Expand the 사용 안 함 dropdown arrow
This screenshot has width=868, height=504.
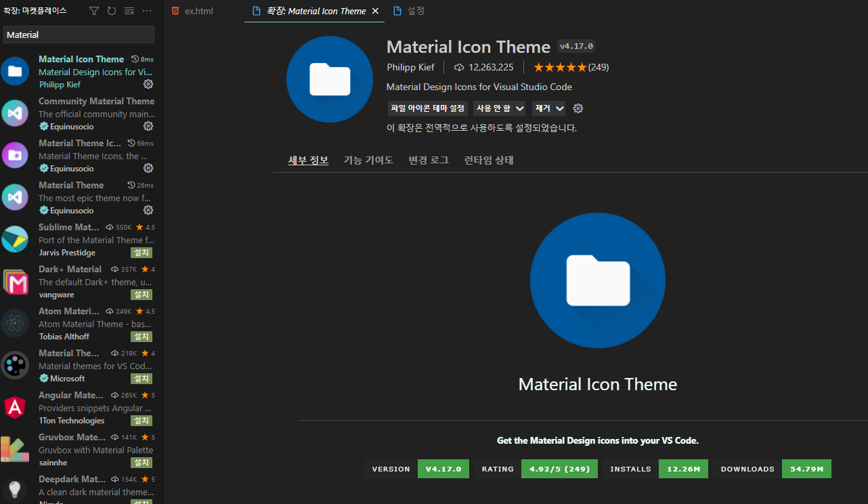[520, 108]
